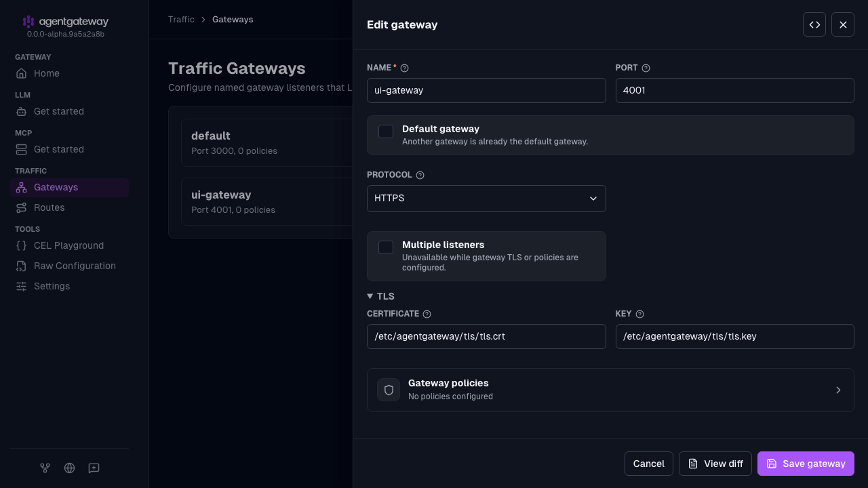Click the fork icon at sidebar bottom
This screenshot has height=488, width=868.
(x=45, y=468)
